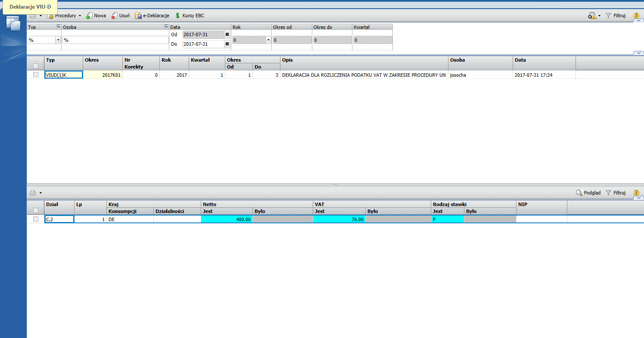Click the DEKLARACJA DLA ROZLICZENIA description cell
The width and height of the screenshot is (644, 338).
pyautogui.click(x=364, y=75)
